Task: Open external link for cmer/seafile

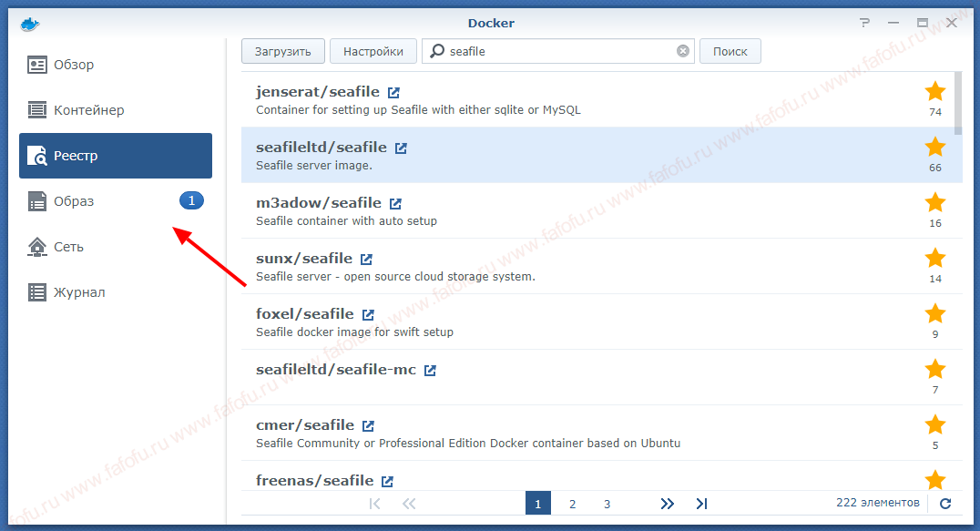Action: pos(369,426)
